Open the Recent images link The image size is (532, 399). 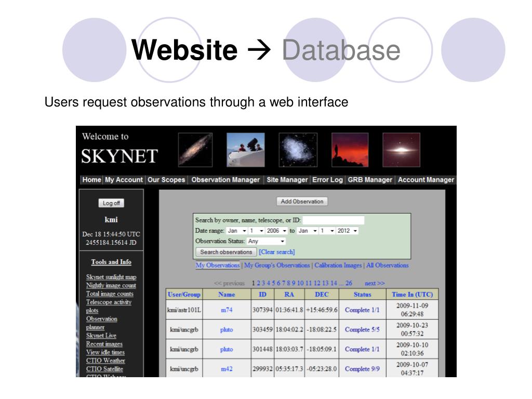[104, 344]
